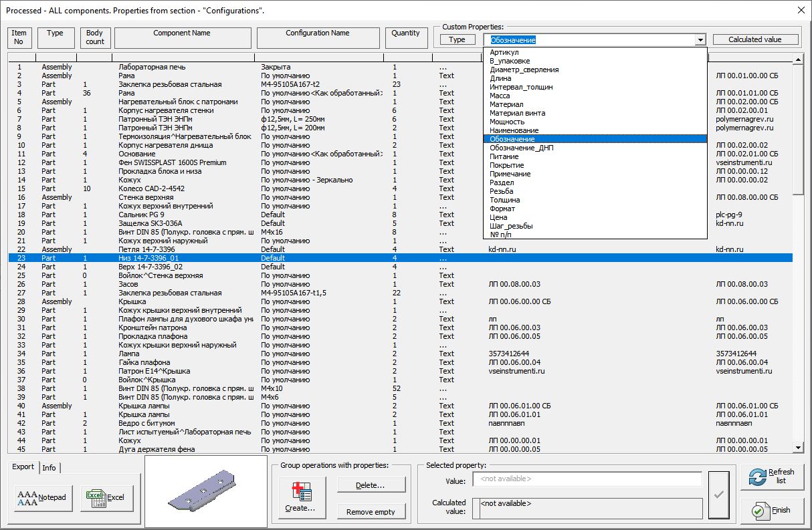Click the Delete... button
Image resolution: width=812 pixels, height=530 pixels.
pyautogui.click(x=371, y=485)
